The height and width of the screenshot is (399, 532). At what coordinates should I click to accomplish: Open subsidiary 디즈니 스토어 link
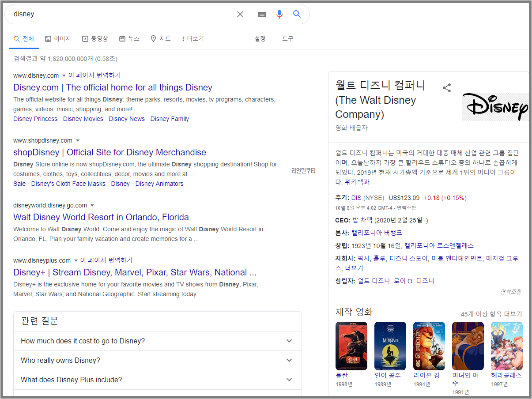(408, 258)
